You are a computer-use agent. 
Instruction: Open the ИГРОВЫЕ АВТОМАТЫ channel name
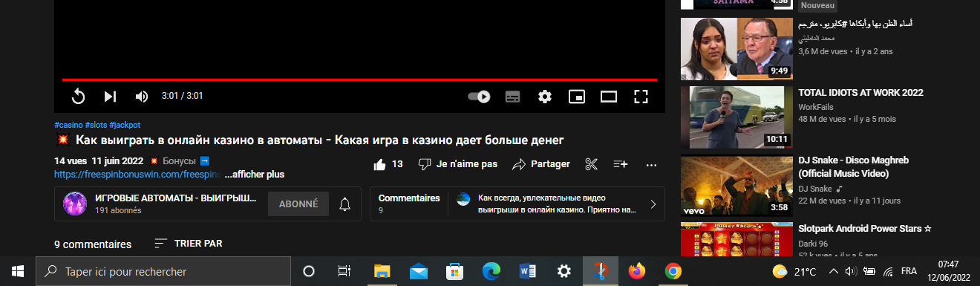point(176,198)
